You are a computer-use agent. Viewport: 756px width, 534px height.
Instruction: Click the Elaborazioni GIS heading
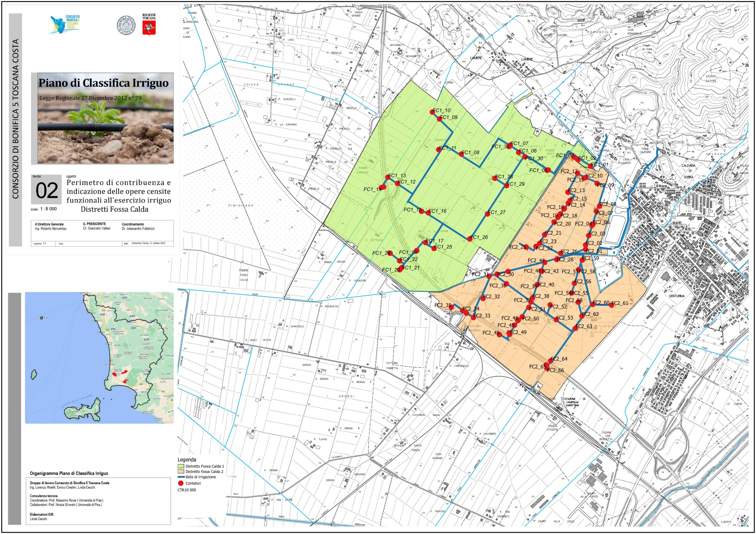[42, 514]
